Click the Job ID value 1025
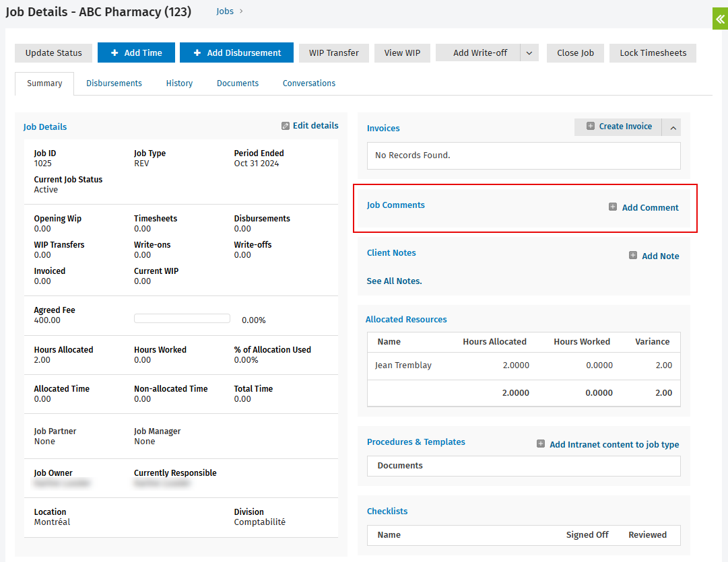Viewport: 728px width, 562px height. (x=42, y=164)
